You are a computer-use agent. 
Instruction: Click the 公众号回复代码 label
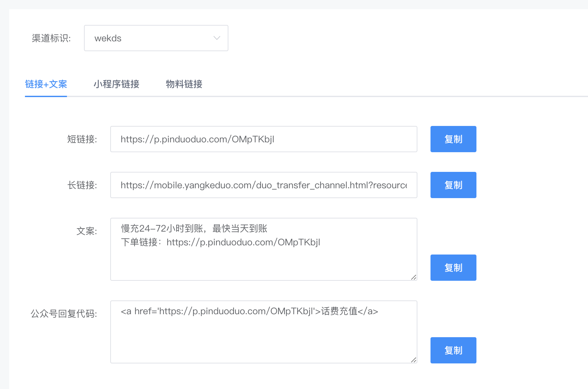(64, 314)
